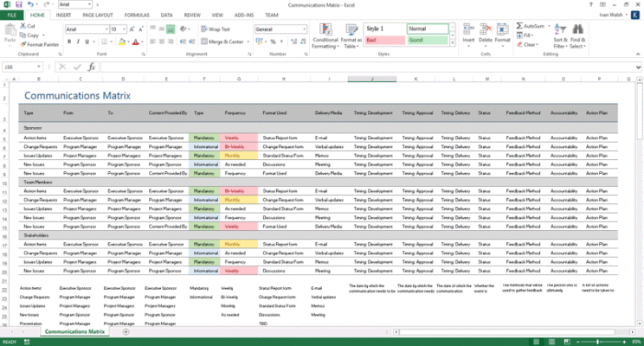Viewport: 644px width, 346px height.
Task: Switch to Page Break Preview icon
Action: pos(567,342)
